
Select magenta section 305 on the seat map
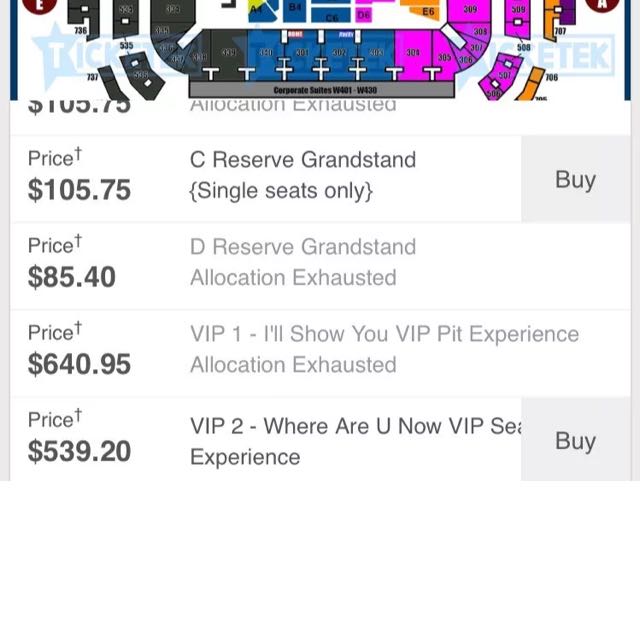coord(444,57)
